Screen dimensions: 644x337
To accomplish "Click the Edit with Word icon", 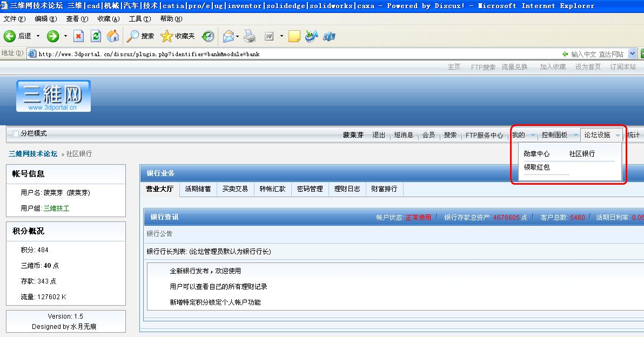I will pyautogui.click(x=269, y=36).
